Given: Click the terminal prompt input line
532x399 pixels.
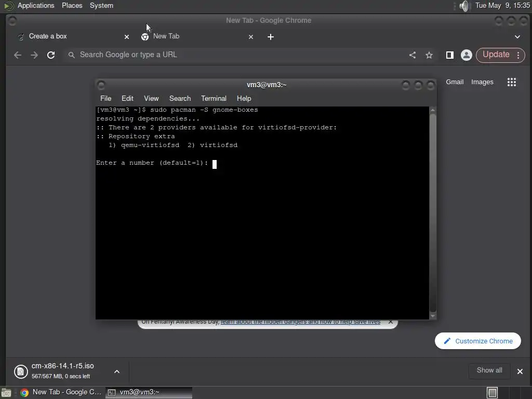Looking at the screenshot, I should coord(156,163).
